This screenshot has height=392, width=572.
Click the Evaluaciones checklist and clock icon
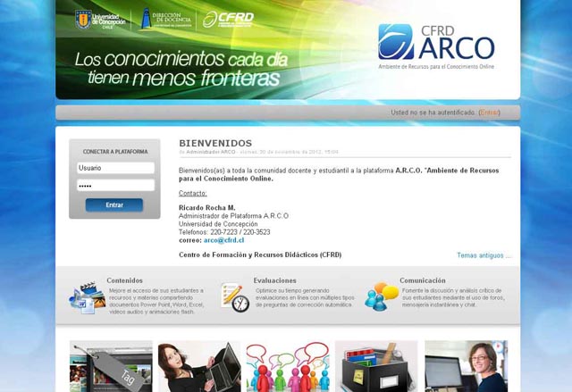[x=235, y=297]
